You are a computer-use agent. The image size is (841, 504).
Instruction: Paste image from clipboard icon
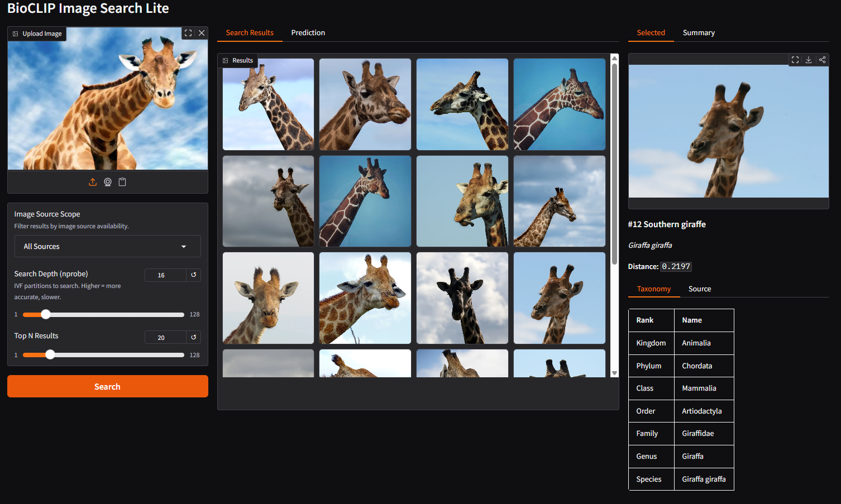click(122, 181)
